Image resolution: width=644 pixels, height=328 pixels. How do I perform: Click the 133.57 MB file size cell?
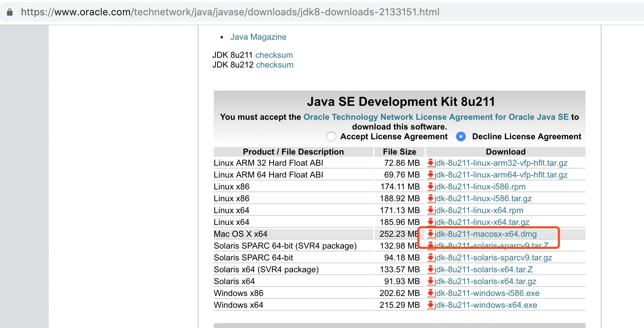[400, 270]
